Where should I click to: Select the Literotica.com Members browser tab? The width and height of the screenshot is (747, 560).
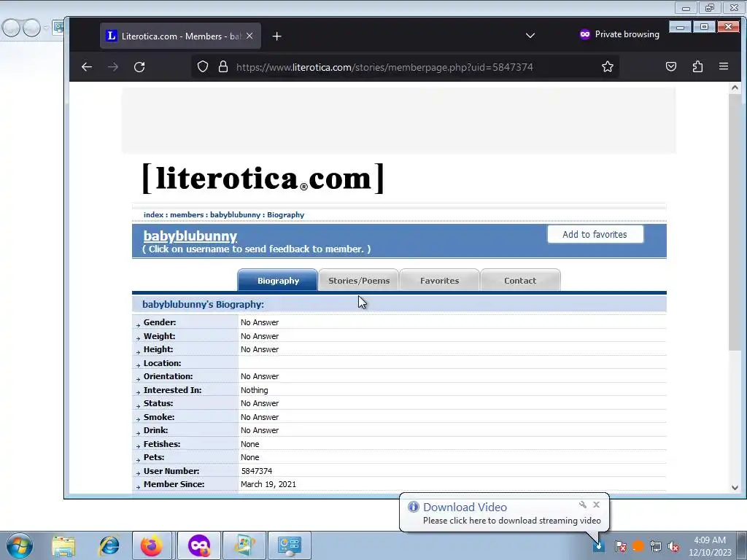181,36
